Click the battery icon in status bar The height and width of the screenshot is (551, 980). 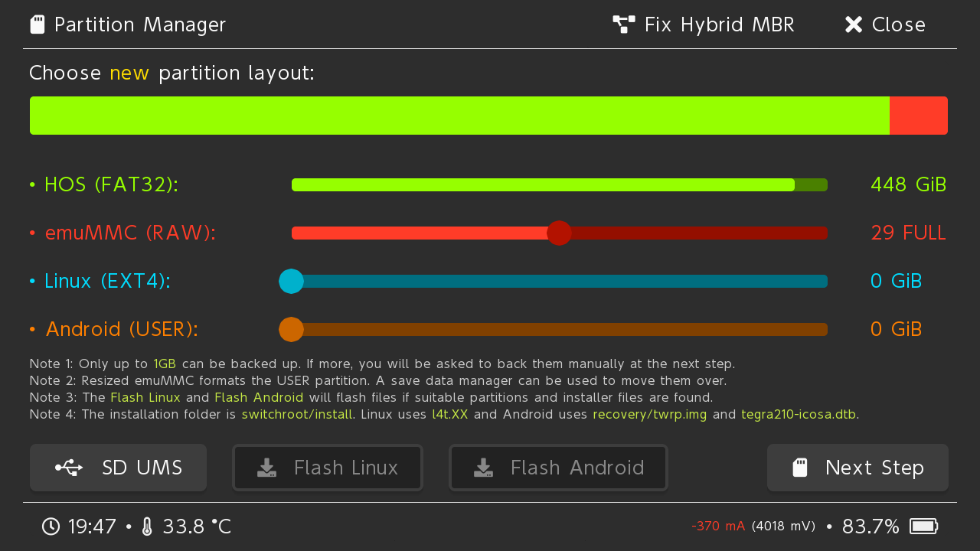coord(924,527)
